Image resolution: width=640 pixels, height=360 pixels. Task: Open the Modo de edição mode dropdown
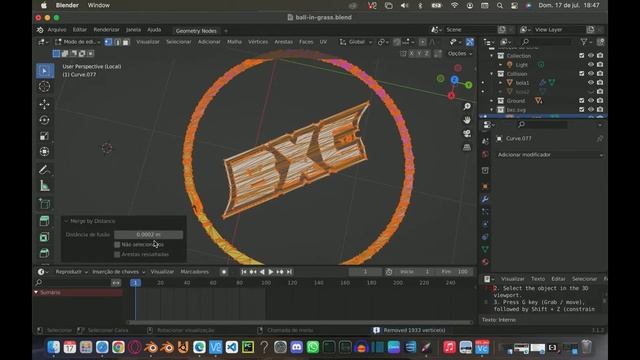coord(78,42)
